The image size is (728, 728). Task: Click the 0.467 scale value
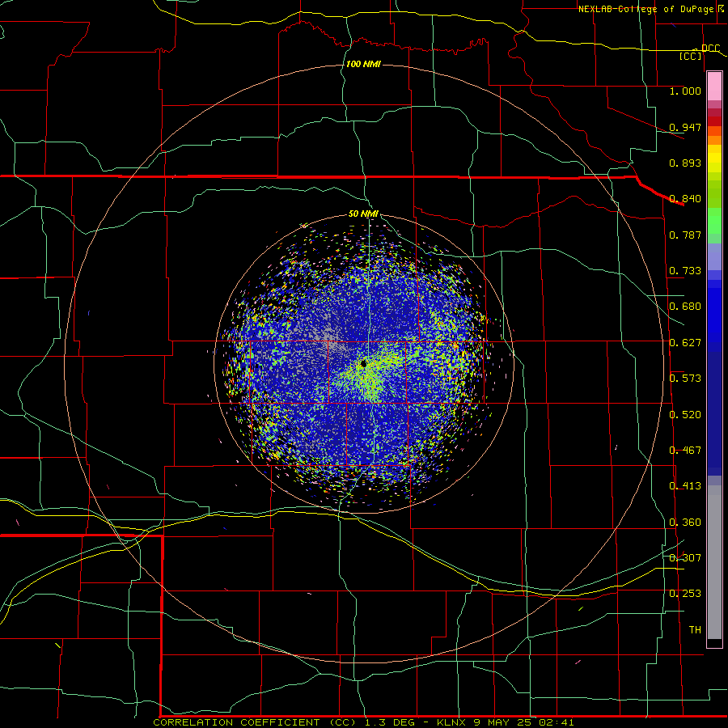tap(685, 451)
